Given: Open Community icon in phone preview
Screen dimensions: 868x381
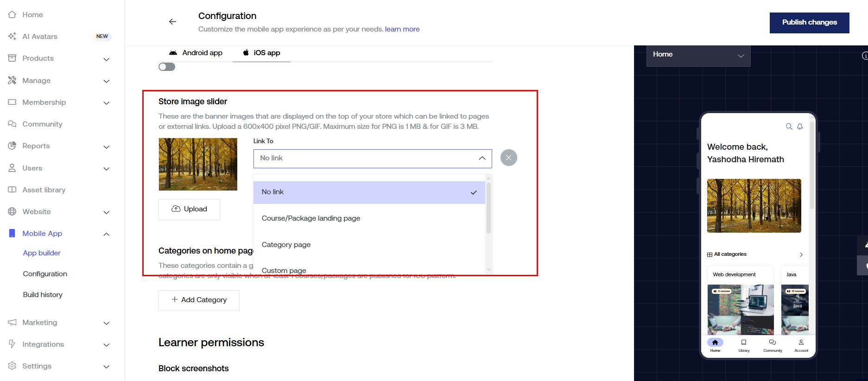Looking at the screenshot, I should click(773, 345).
